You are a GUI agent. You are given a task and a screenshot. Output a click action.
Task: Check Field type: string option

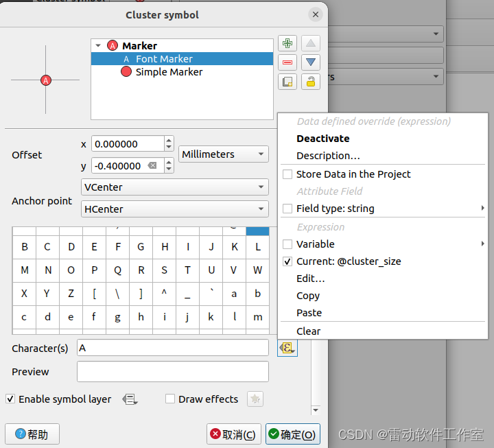click(287, 209)
